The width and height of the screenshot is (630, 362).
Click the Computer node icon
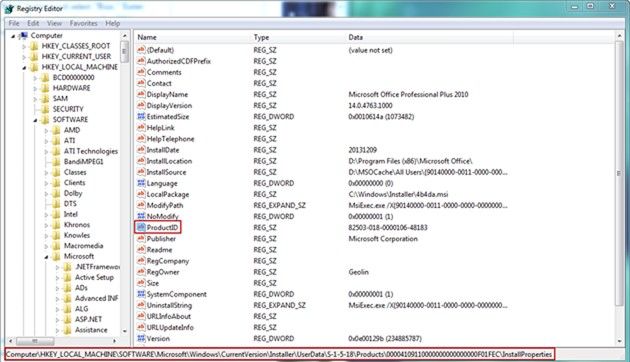(24, 36)
